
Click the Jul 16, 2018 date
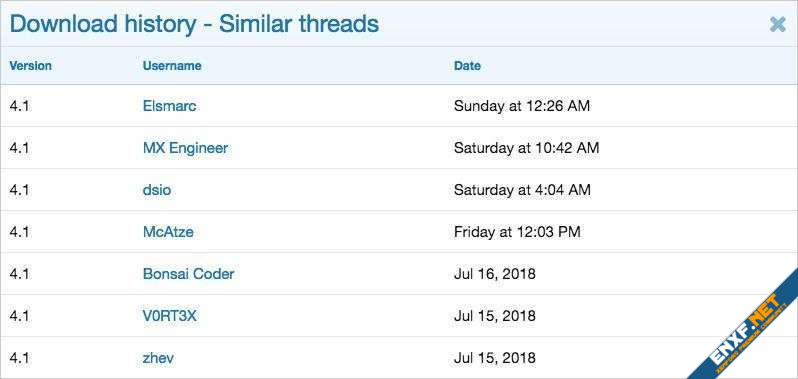(495, 274)
